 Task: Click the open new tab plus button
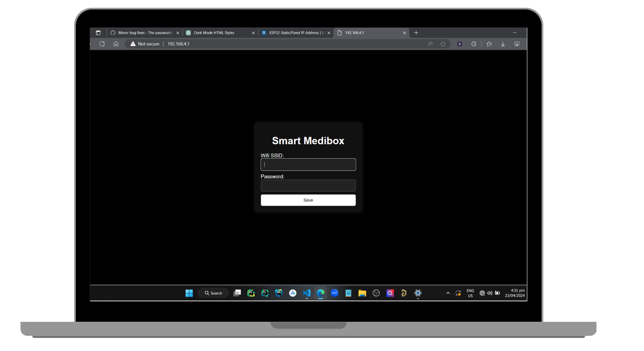416,32
